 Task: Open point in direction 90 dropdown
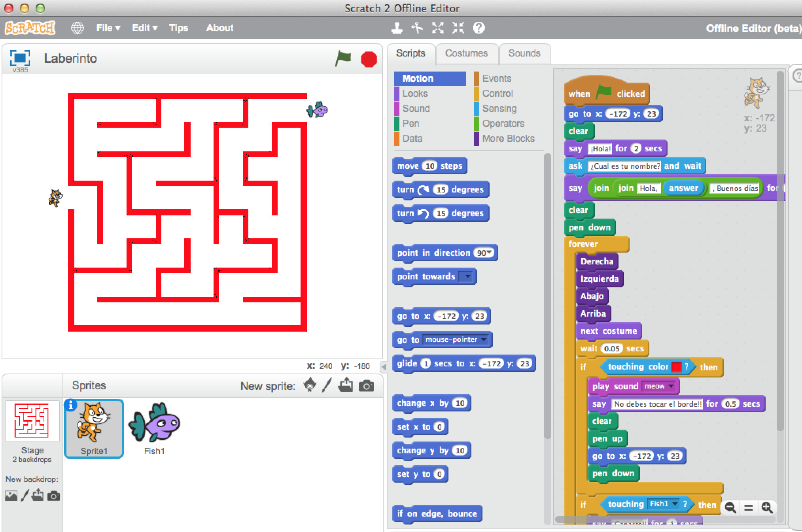pyautogui.click(x=490, y=253)
